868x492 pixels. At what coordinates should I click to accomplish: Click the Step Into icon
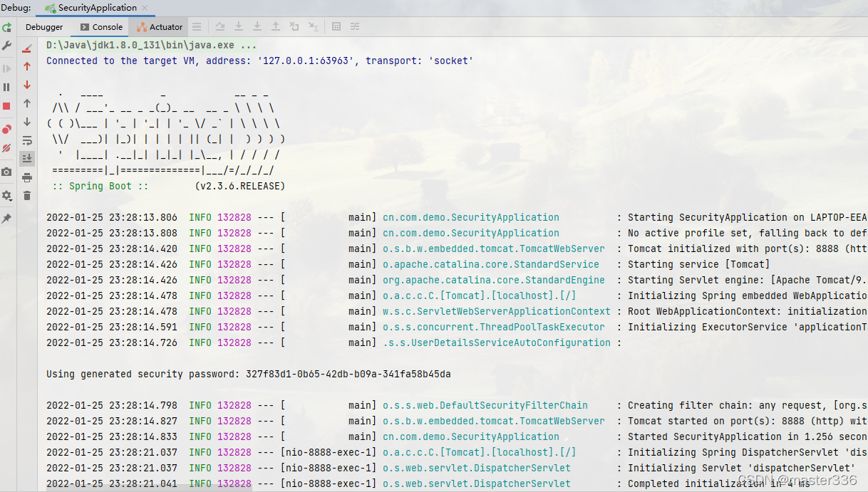point(239,27)
